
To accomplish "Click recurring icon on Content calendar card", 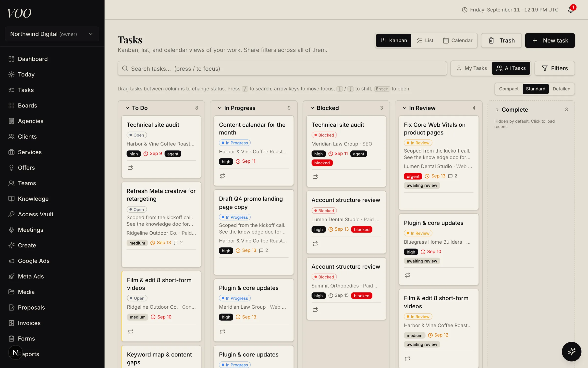I will click(x=222, y=176).
